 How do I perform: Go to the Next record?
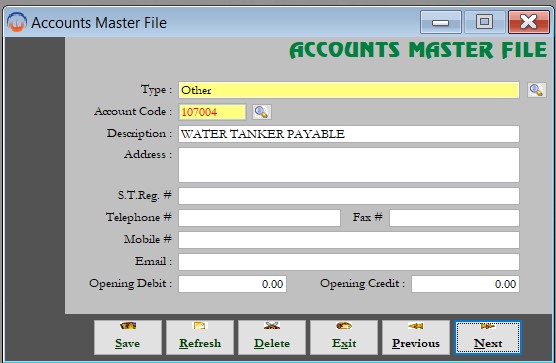(x=488, y=337)
